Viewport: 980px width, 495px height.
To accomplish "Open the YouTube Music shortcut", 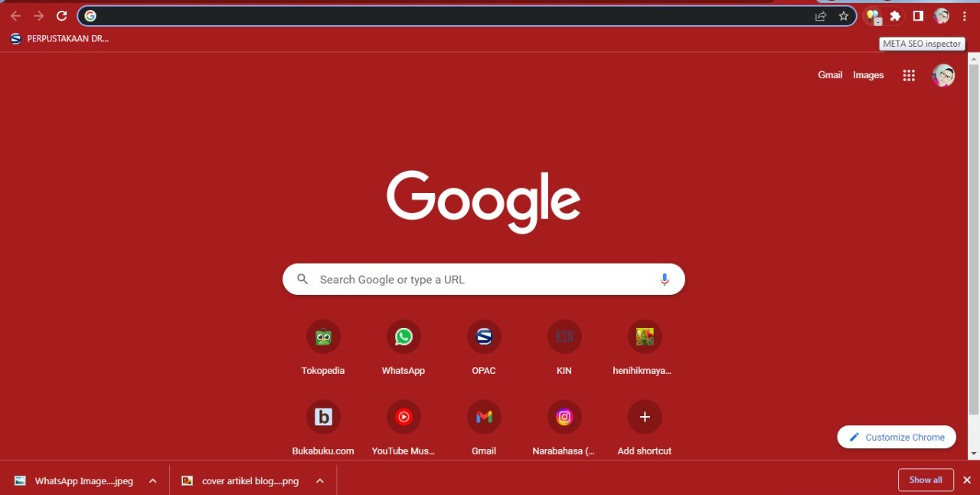I will 403,418.
